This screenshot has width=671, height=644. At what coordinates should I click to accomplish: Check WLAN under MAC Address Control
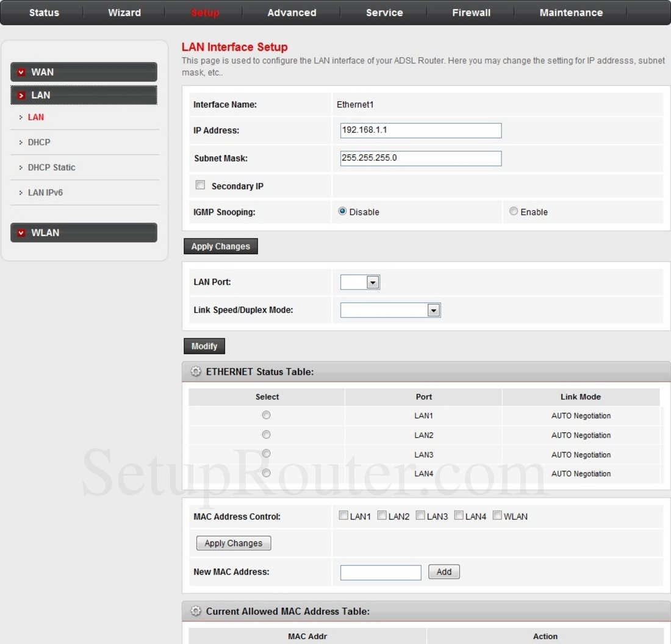pos(497,515)
